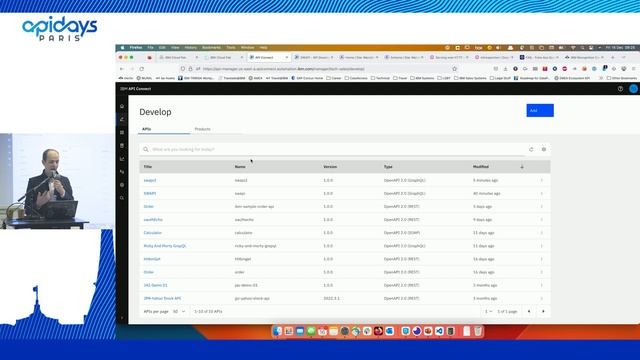Click the Name column header
The image size is (640, 360).
(x=240, y=167)
